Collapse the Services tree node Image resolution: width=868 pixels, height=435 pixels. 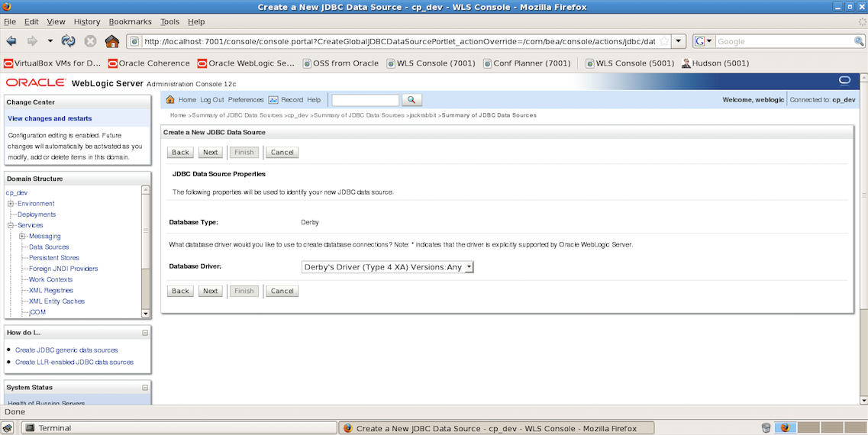(11, 226)
